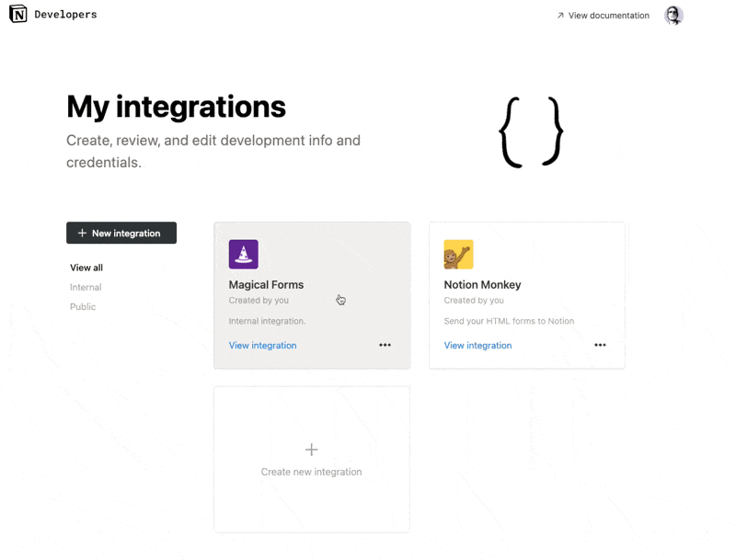View integration details for Magical Forms
736x560 pixels.
click(262, 345)
